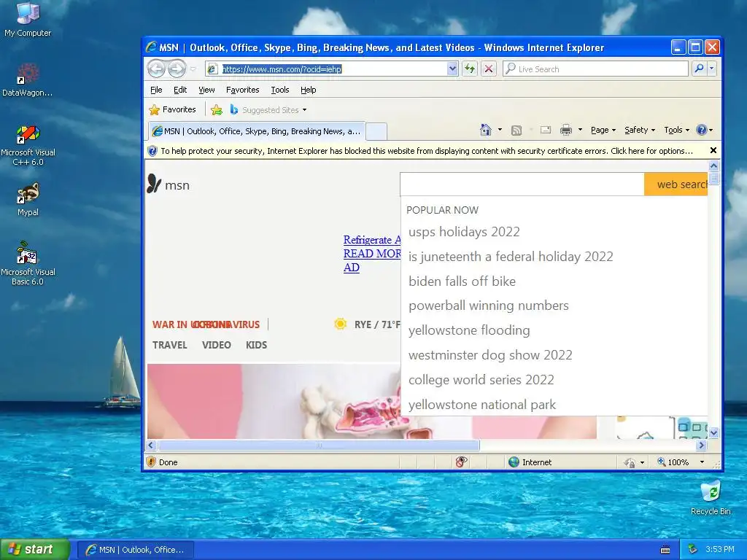Select suggestion 'powerball winning numbers'
This screenshot has height=560, width=747.
point(489,306)
